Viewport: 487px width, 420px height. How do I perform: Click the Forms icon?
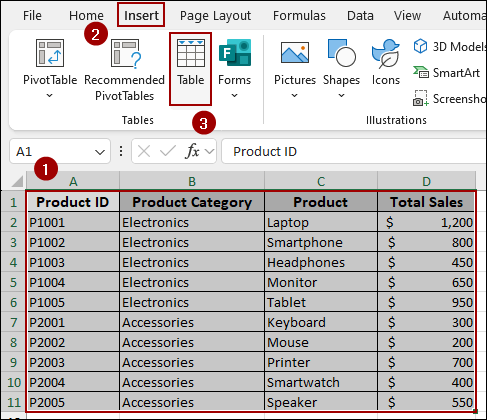(235, 52)
